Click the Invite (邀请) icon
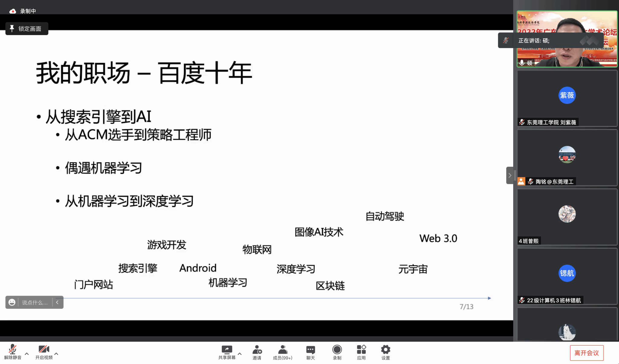Image resolution: width=619 pixels, height=364 pixels. click(x=257, y=350)
